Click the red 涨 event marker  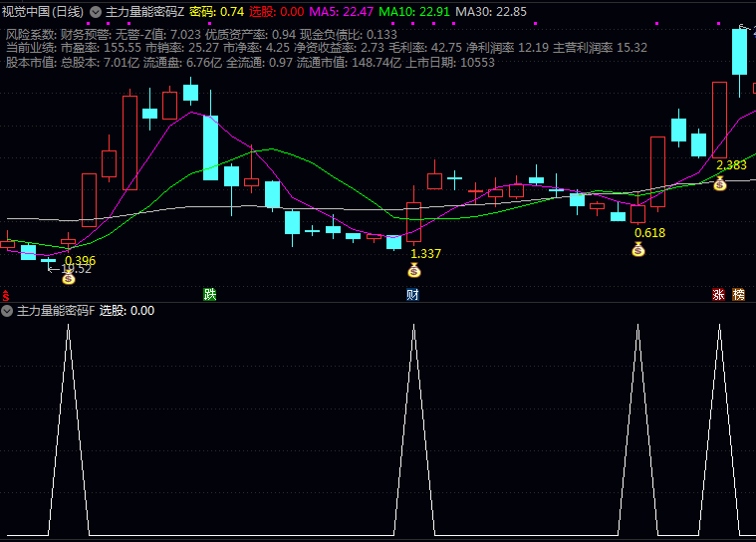pos(718,294)
